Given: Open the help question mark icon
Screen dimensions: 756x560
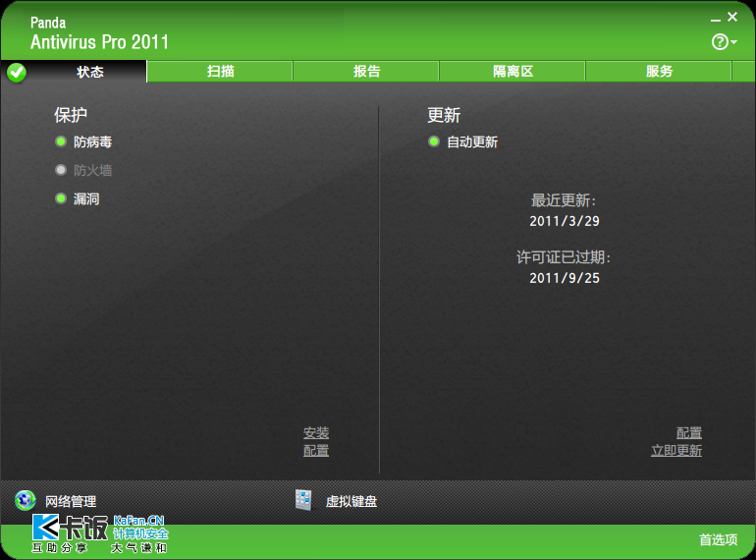Looking at the screenshot, I should click(x=720, y=42).
